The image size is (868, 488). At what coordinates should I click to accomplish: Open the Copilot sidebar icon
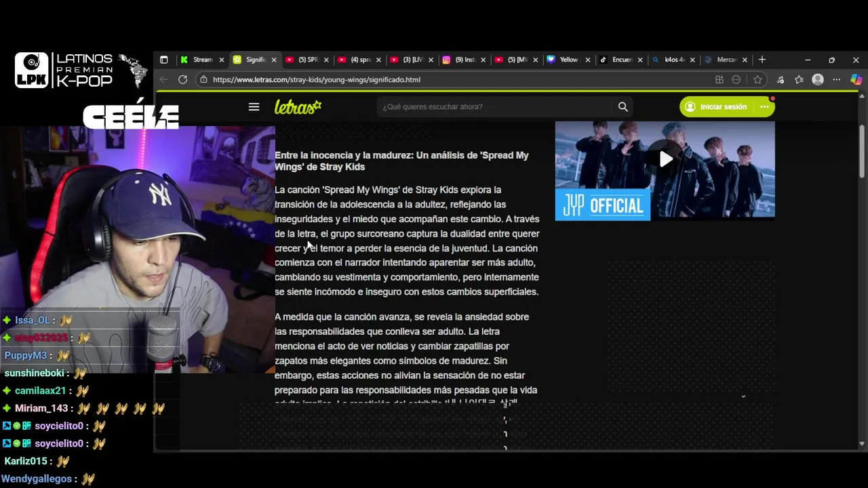pyautogui.click(x=856, y=79)
